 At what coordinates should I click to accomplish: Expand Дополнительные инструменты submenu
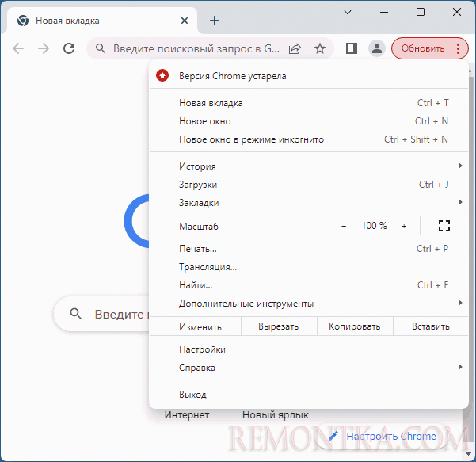coord(309,304)
